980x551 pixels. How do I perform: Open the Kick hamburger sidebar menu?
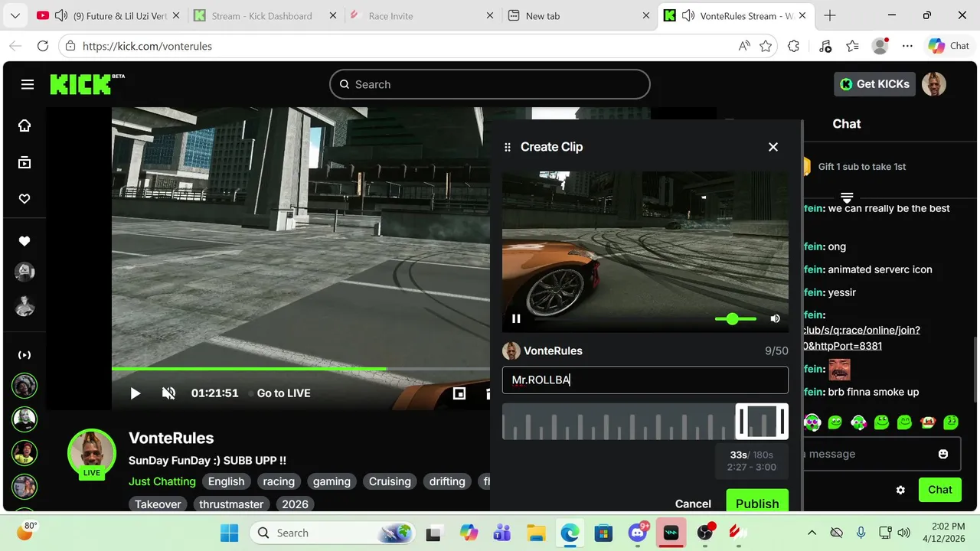[28, 84]
